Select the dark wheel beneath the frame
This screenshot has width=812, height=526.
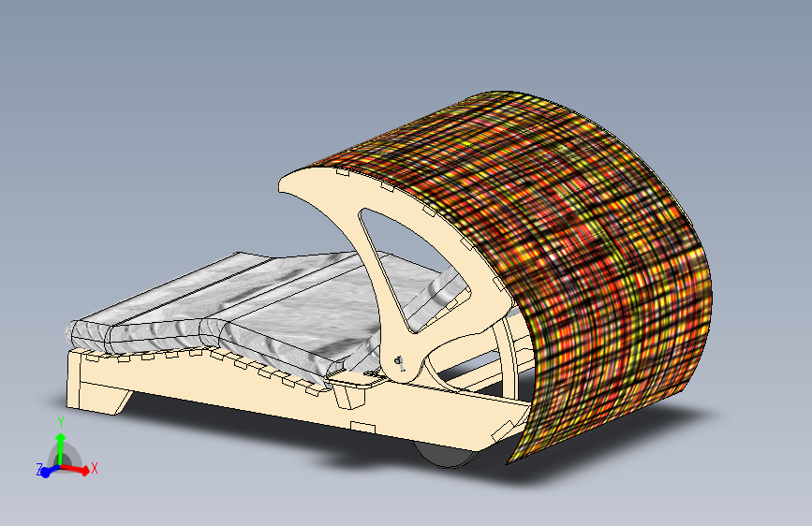[x=447, y=456]
